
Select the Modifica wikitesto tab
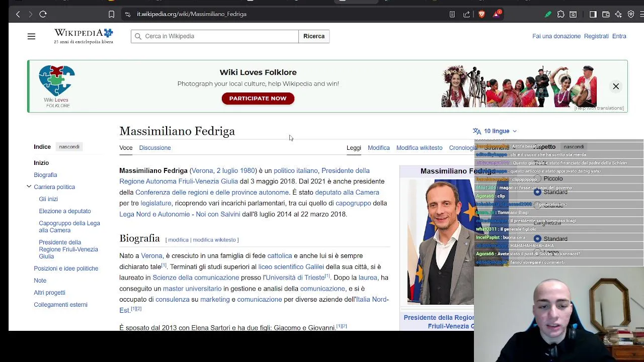pyautogui.click(x=419, y=148)
